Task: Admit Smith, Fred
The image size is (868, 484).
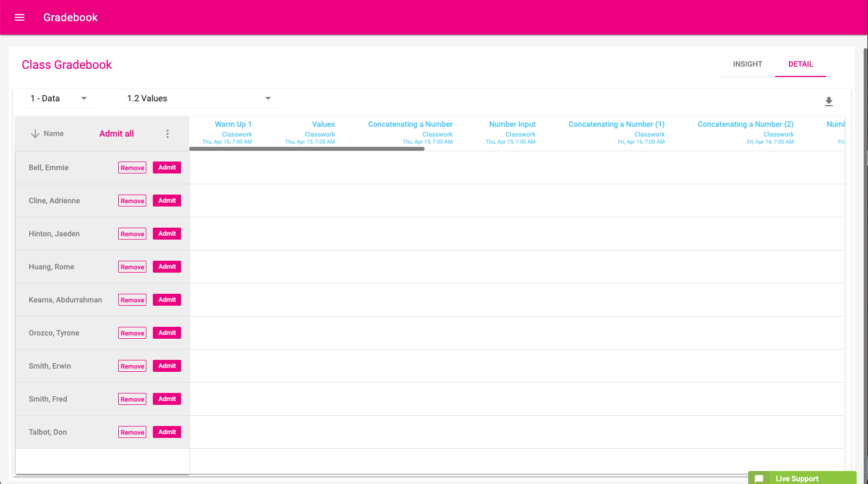Action: [167, 399]
